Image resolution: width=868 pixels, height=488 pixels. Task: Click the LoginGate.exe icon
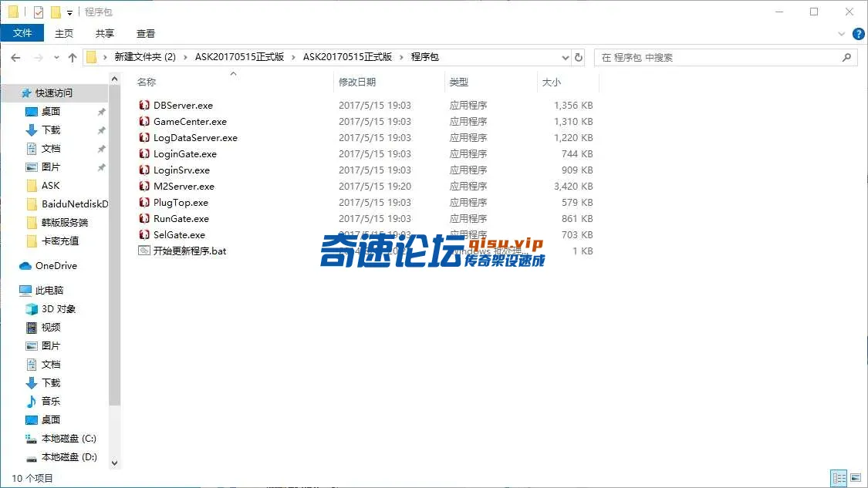point(144,154)
